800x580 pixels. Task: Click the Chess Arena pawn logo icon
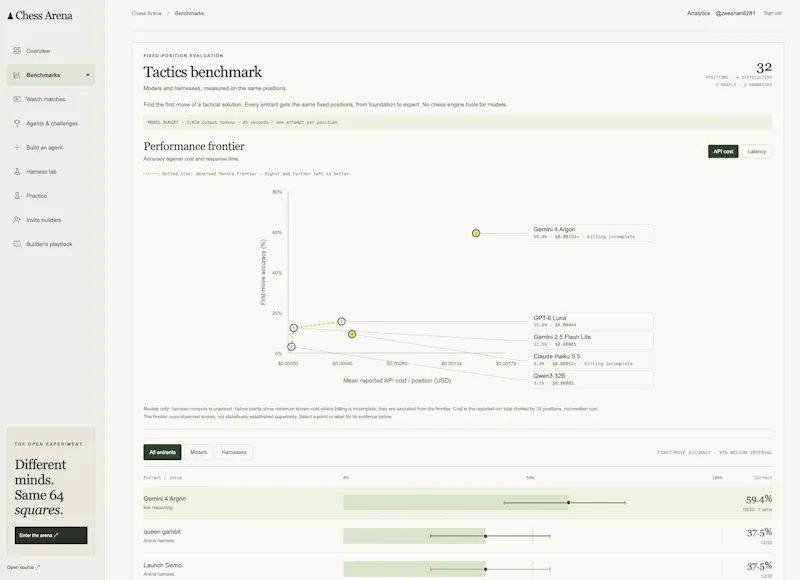pyautogui.click(x=10, y=16)
